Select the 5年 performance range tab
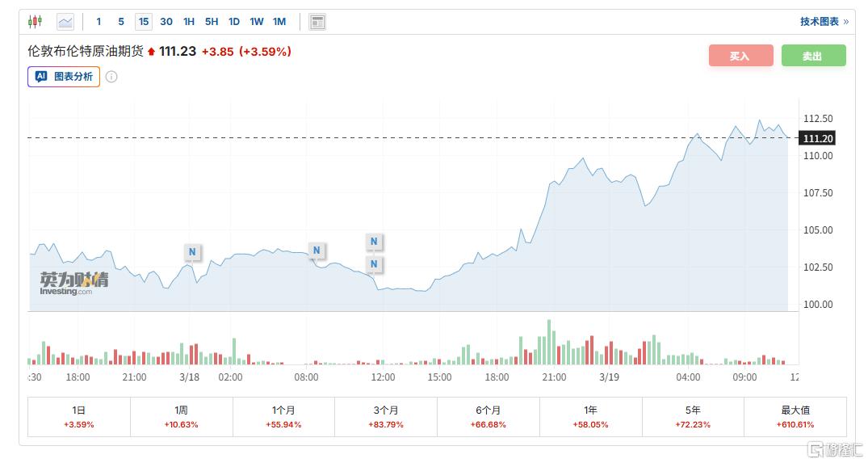Image resolution: width=868 pixels, height=463 pixels. [693, 417]
